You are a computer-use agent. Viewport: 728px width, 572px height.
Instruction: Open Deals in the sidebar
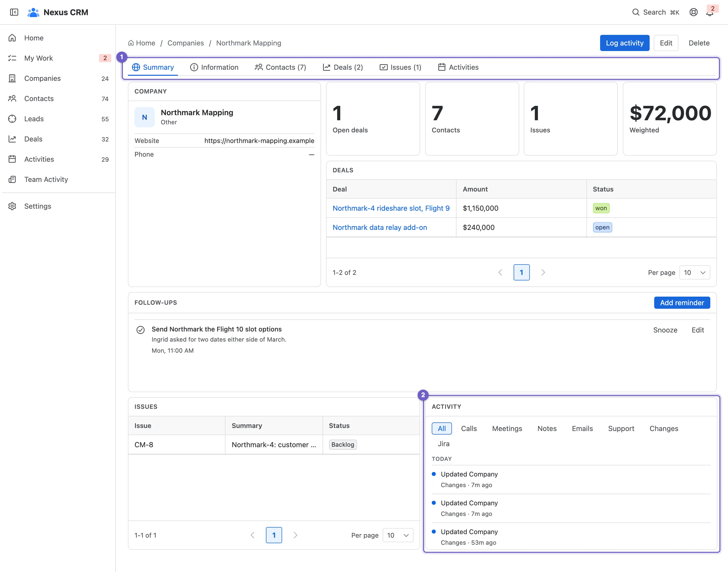[59, 139]
